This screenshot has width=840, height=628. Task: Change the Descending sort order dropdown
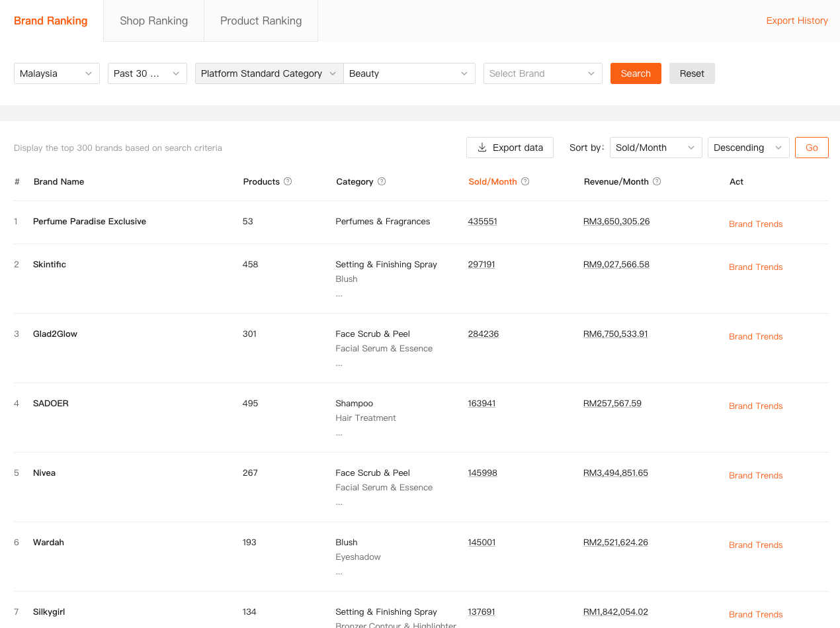[x=748, y=148]
